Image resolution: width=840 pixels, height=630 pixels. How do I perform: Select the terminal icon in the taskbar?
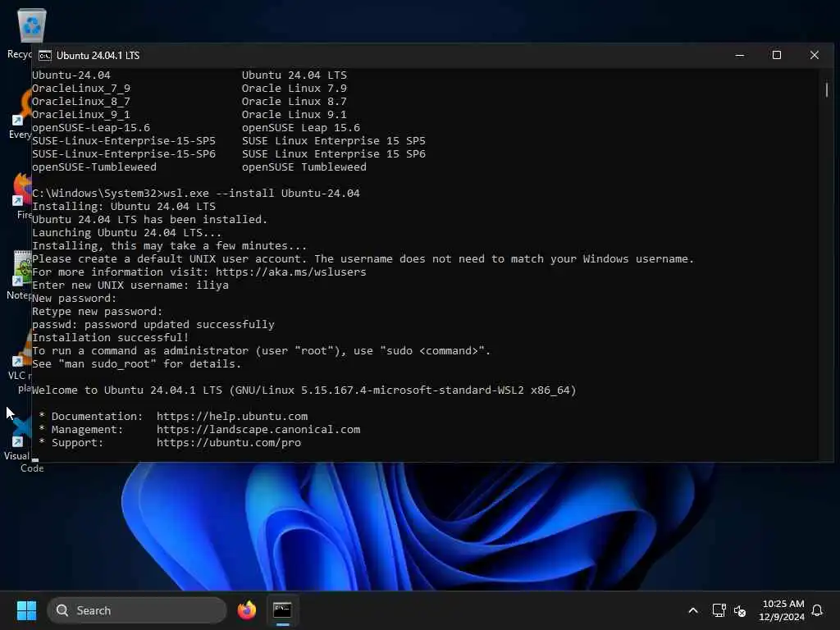point(282,610)
